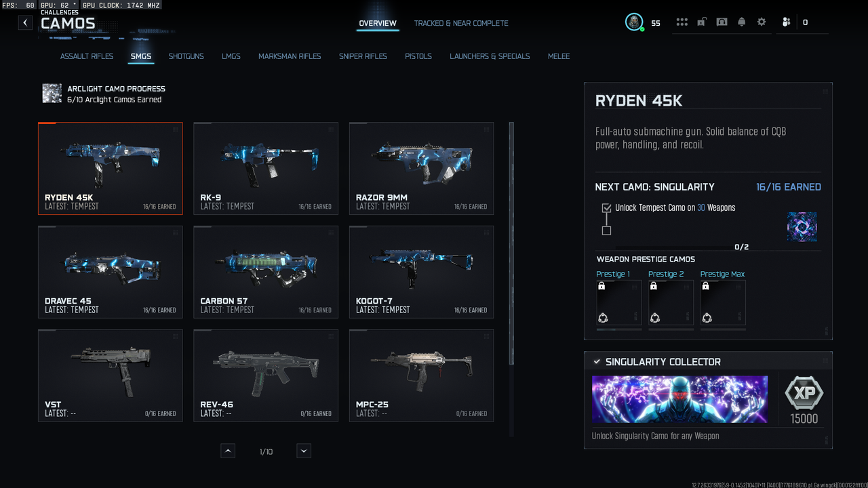Open the Prestige Max camo slot
The image size is (868, 488).
[723, 302]
